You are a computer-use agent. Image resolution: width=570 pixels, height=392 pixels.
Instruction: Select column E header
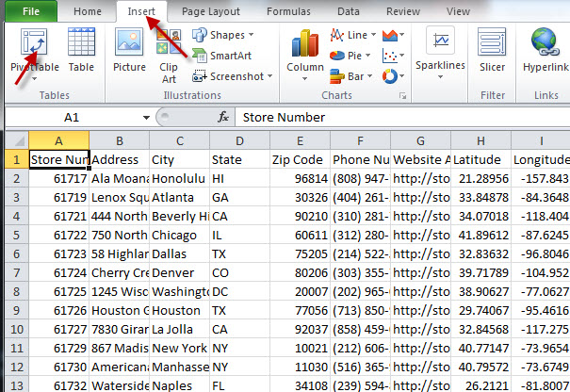pyautogui.click(x=300, y=140)
